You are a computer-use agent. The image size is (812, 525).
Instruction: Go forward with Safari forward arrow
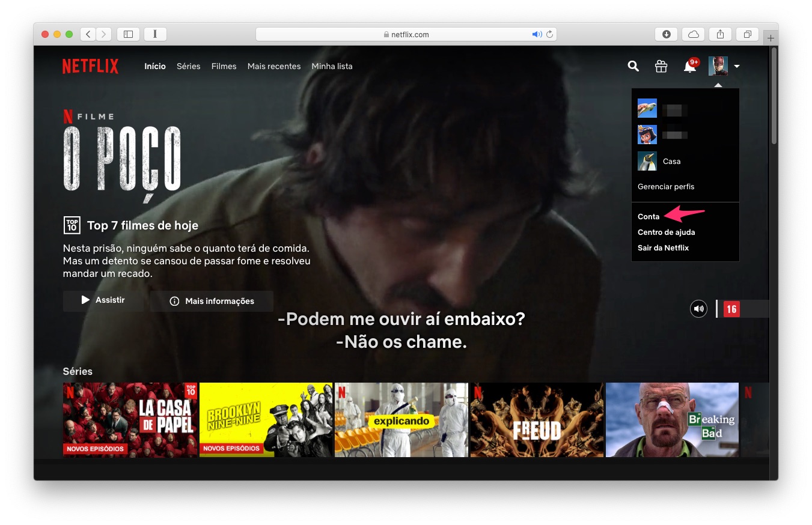coord(104,34)
